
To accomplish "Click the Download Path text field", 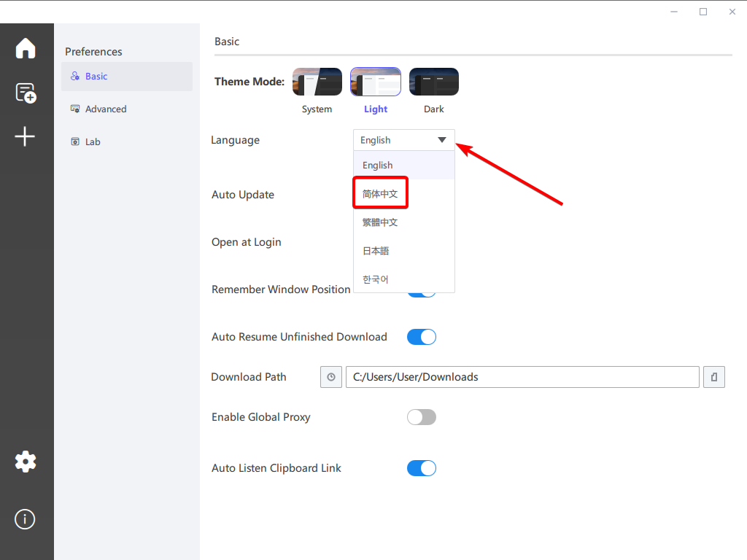I will (x=522, y=377).
